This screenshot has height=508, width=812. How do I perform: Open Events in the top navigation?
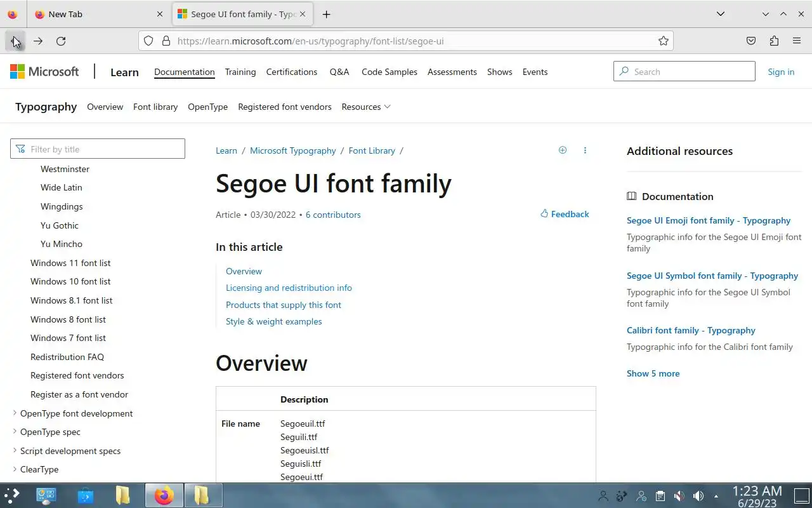point(535,72)
